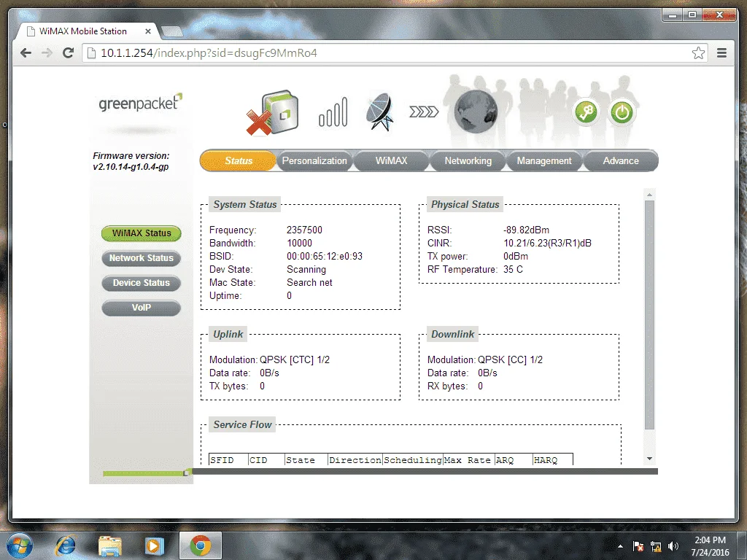Switch to the Personalization tab

coord(314,160)
